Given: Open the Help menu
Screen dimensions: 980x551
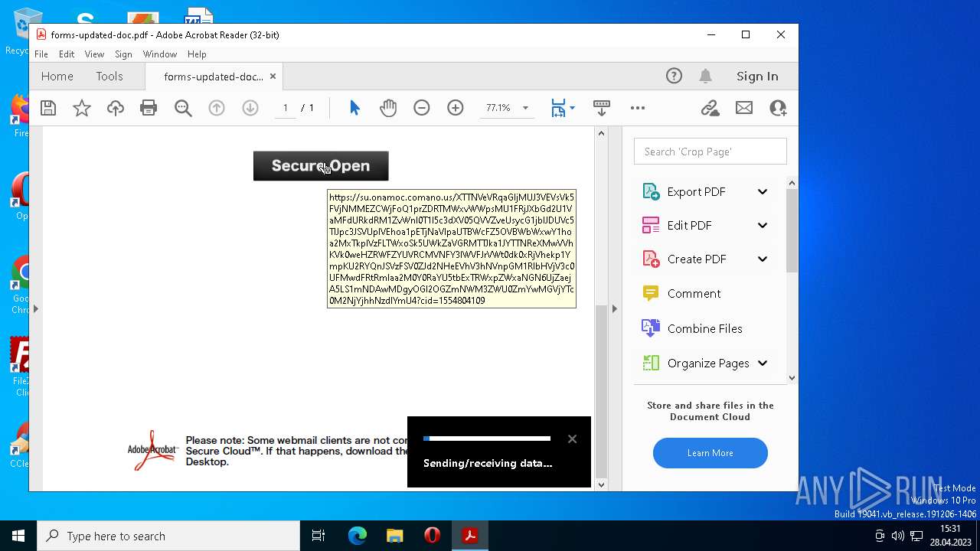Looking at the screenshot, I should pos(197,54).
